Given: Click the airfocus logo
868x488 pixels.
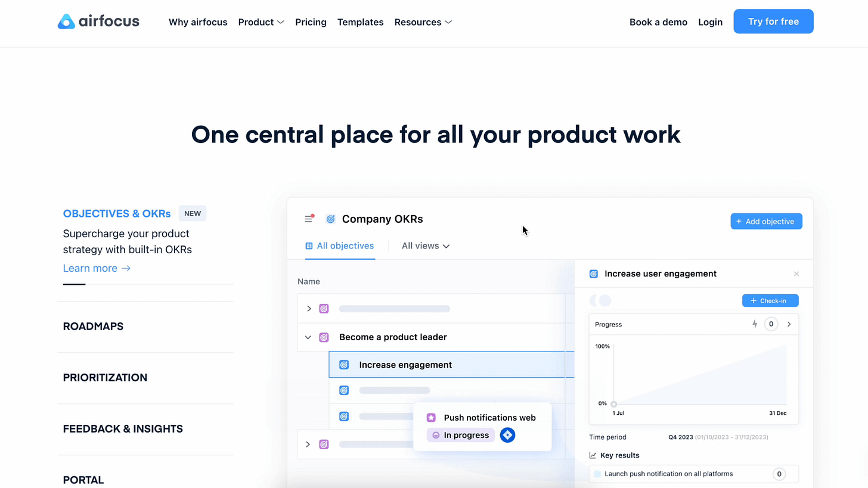Looking at the screenshot, I should coord(98,21).
